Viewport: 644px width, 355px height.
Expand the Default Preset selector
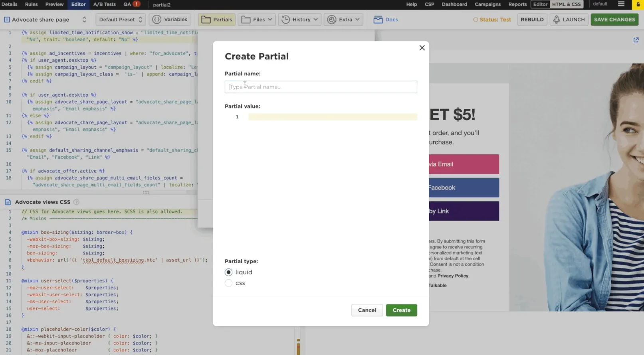click(121, 20)
